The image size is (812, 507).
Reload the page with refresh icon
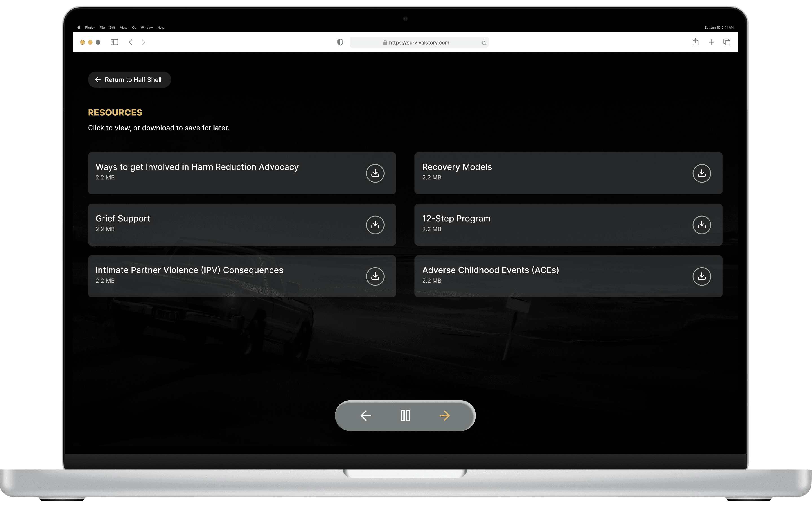pos(484,42)
